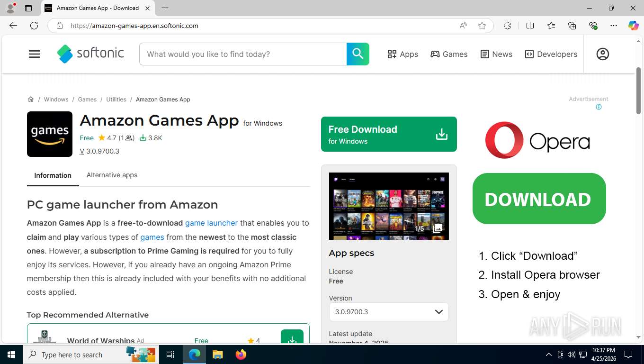This screenshot has width=644, height=364.
Task: Open browser extensions icon
Action: [507, 26]
